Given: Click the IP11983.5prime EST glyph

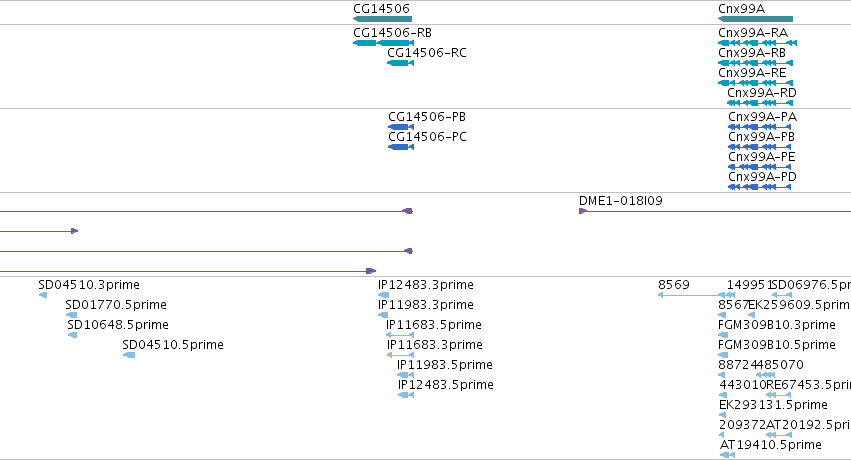Looking at the screenshot, I should click(x=405, y=375).
